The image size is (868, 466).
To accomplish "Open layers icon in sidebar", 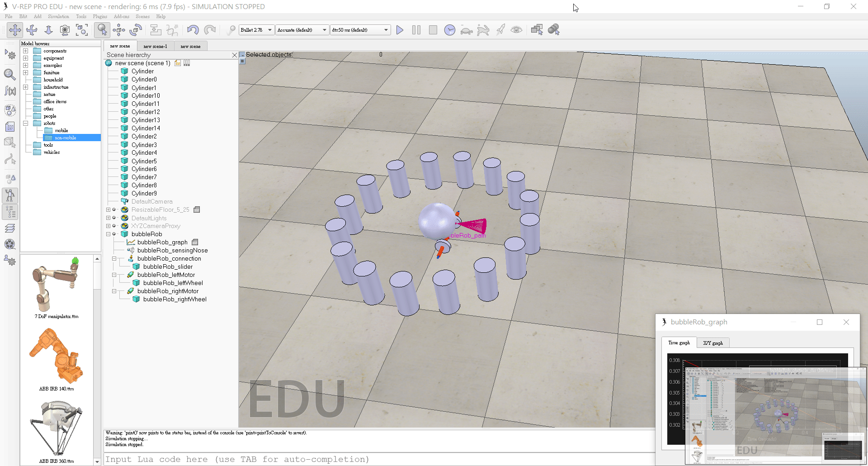I will point(10,228).
